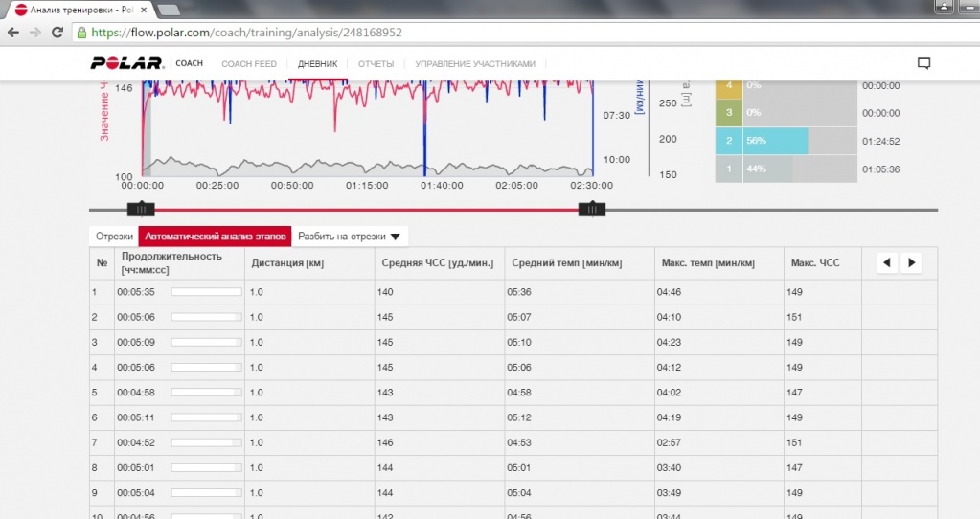Focus the flow.polar.com address bar

(479, 32)
